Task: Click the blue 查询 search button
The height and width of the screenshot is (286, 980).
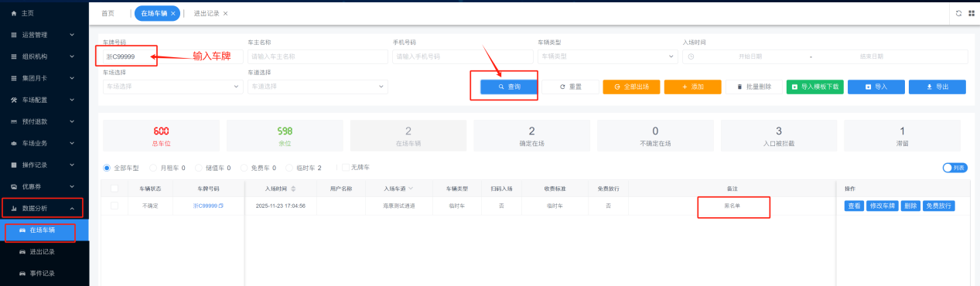Action: [508, 87]
